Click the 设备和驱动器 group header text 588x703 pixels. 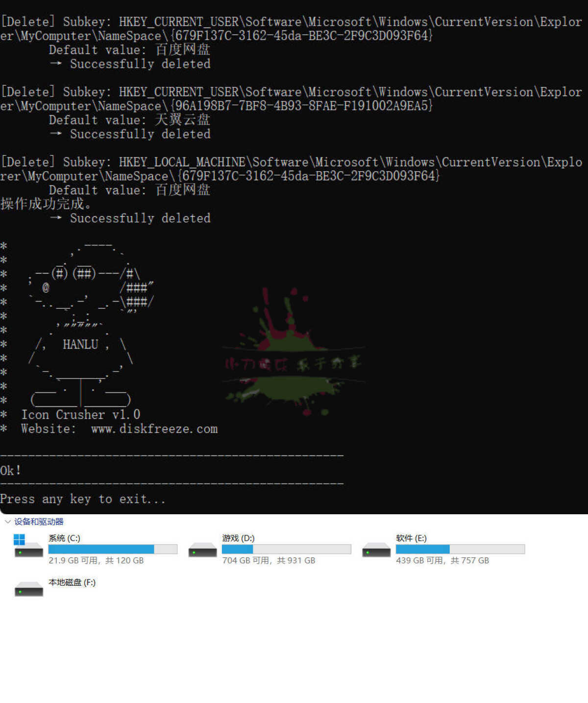coord(39,522)
